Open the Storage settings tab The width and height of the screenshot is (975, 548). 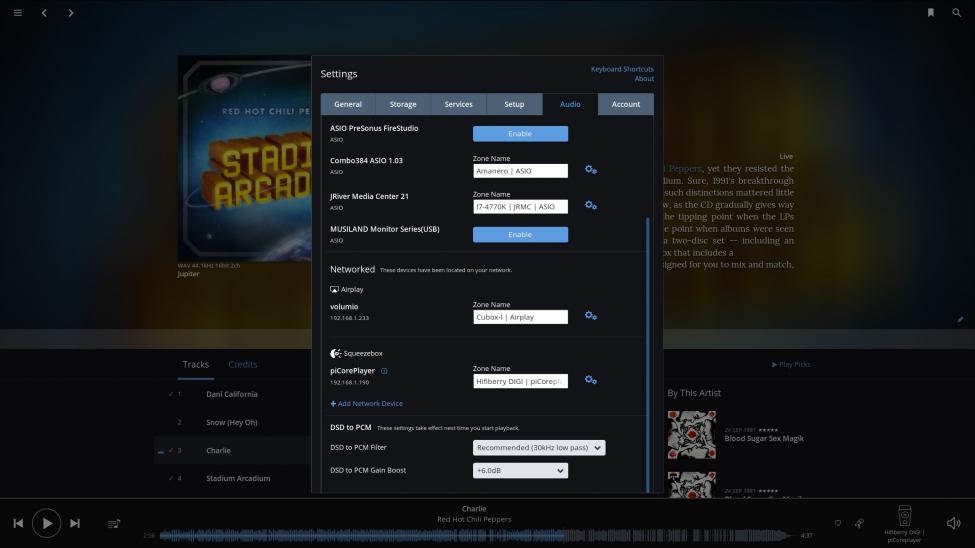[x=403, y=104]
